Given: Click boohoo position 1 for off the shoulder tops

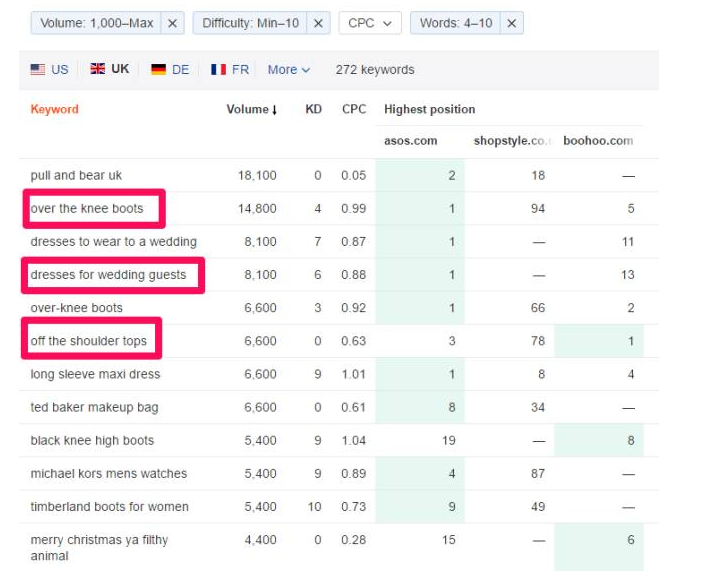Looking at the screenshot, I should click(631, 341).
